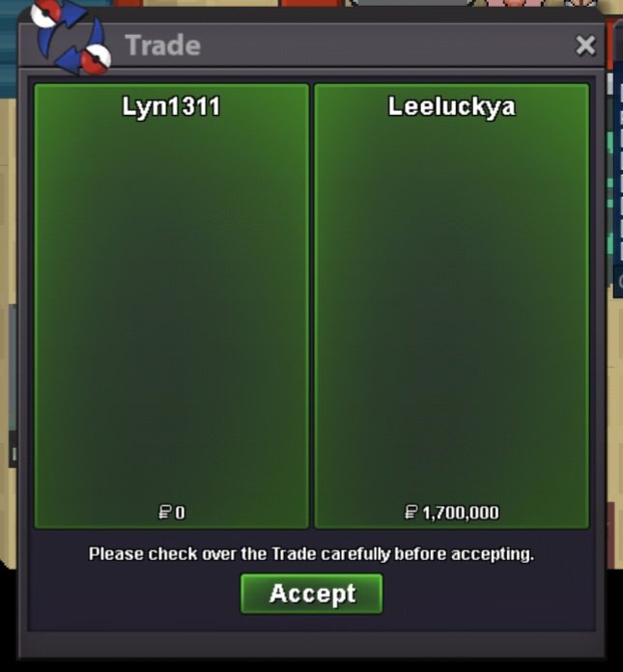Viewport: 623px width, 672px height.
Task: Click the bottom frame of the Trade window
Action: coord(312,645)
